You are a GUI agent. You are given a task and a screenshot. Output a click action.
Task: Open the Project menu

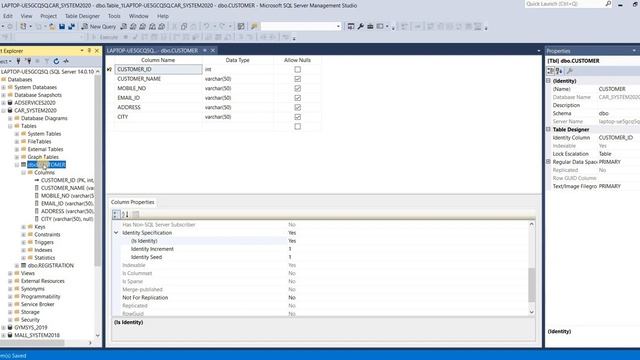tap(48, 16)
